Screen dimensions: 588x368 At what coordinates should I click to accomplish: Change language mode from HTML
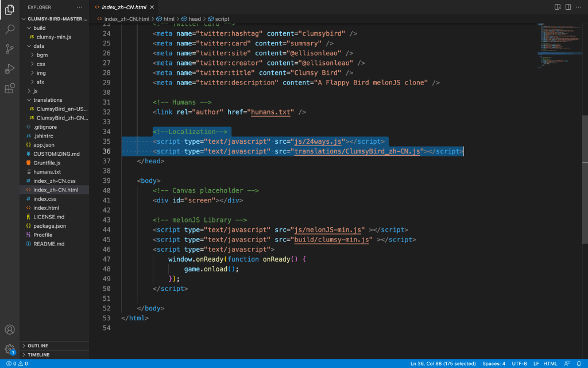click(550, 363)
